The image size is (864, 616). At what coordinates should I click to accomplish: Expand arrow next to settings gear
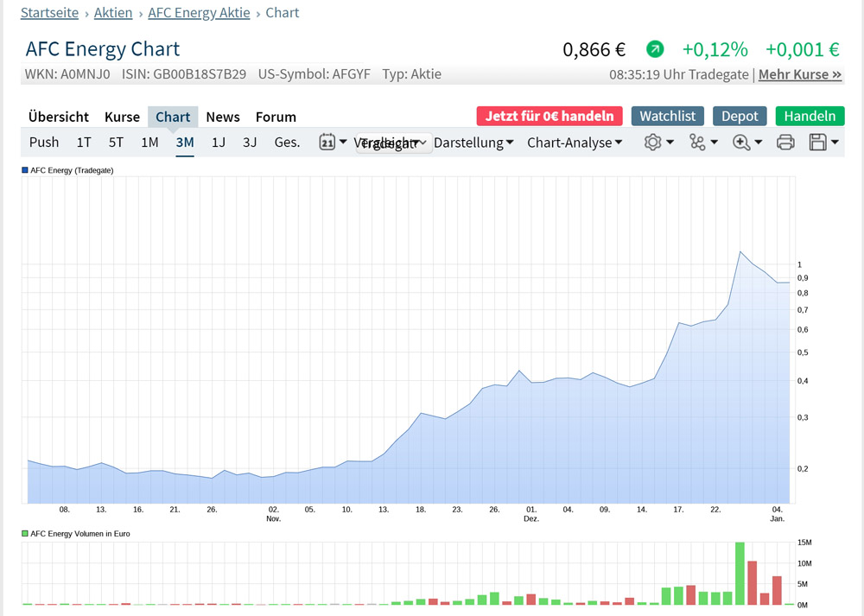(670, 142)
